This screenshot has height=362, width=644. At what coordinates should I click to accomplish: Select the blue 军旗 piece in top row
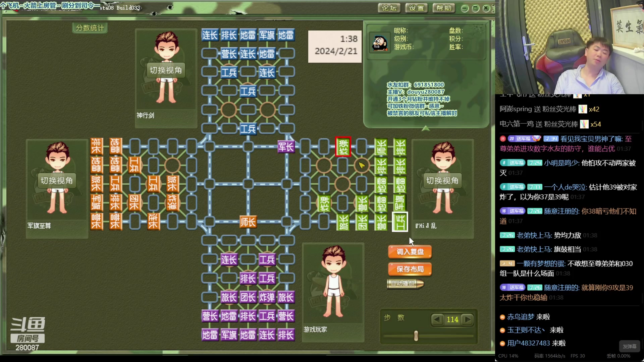tap(267, 35)
